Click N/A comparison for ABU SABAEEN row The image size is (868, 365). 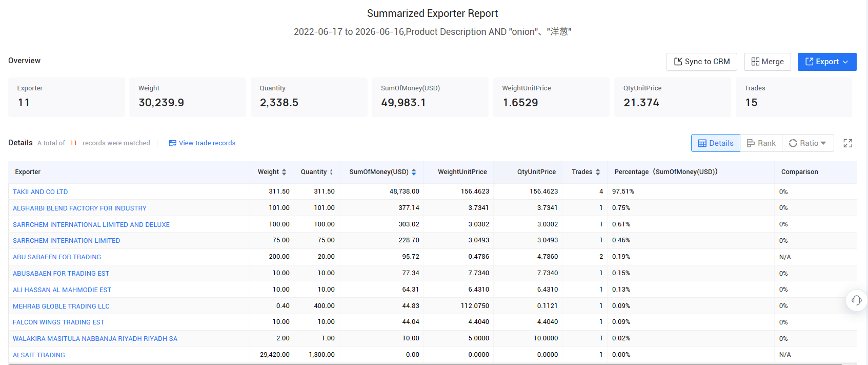(785, 257)
